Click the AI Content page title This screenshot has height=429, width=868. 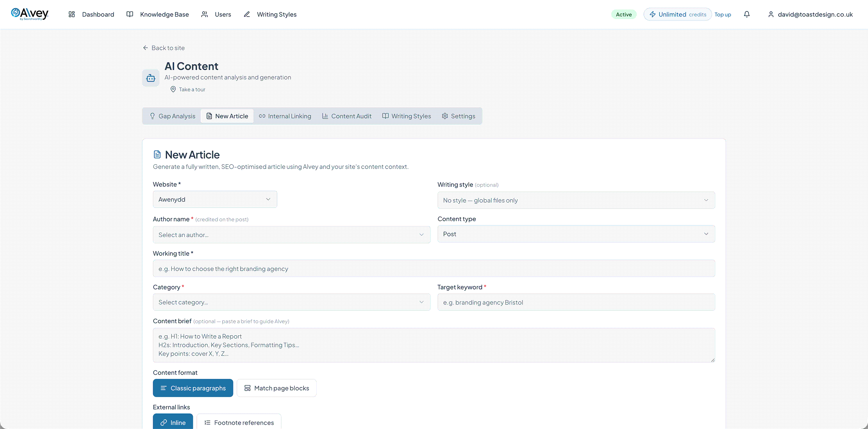191,66
